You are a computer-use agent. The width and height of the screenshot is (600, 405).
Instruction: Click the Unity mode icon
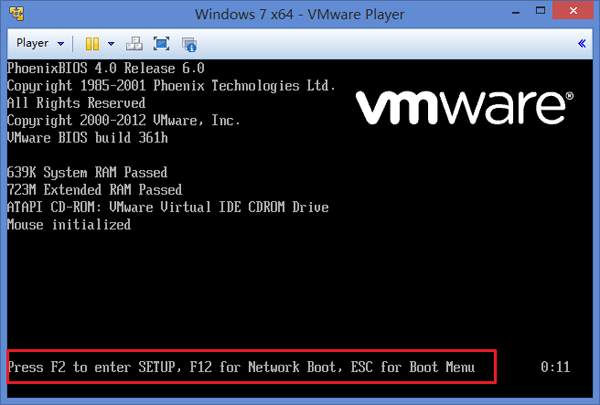click(x=189, y=44)
